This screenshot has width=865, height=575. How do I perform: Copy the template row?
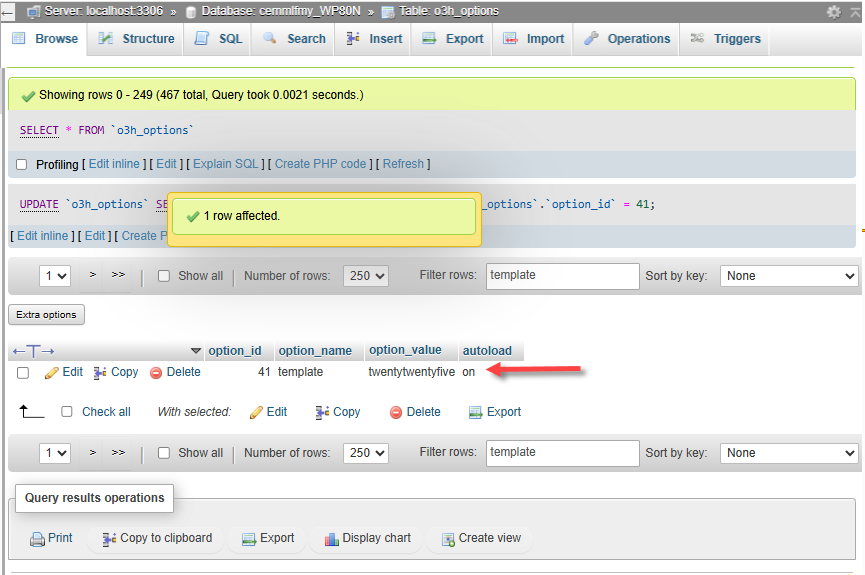click(x=116, y=372)
